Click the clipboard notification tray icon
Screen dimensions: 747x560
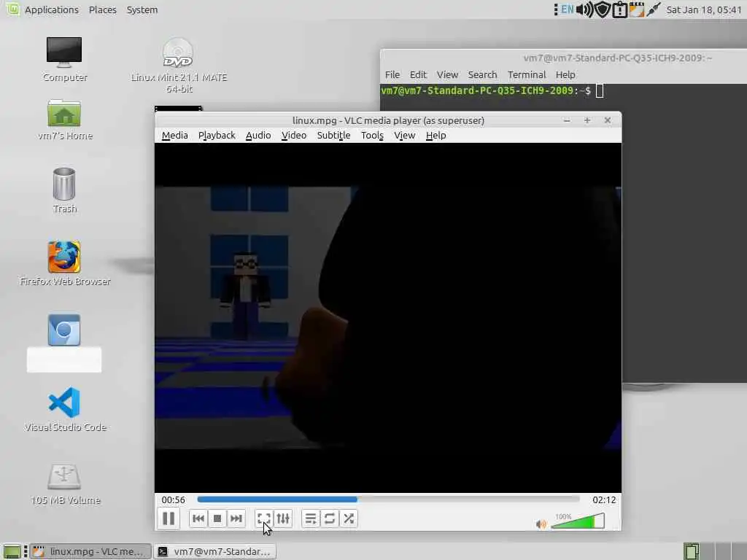click(620, 9)
